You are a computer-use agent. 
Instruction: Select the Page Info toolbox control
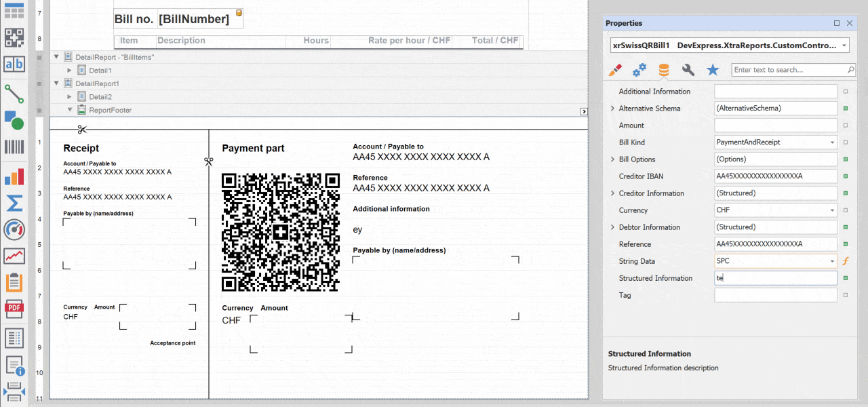pyautogui.click(x=14, y=366)
